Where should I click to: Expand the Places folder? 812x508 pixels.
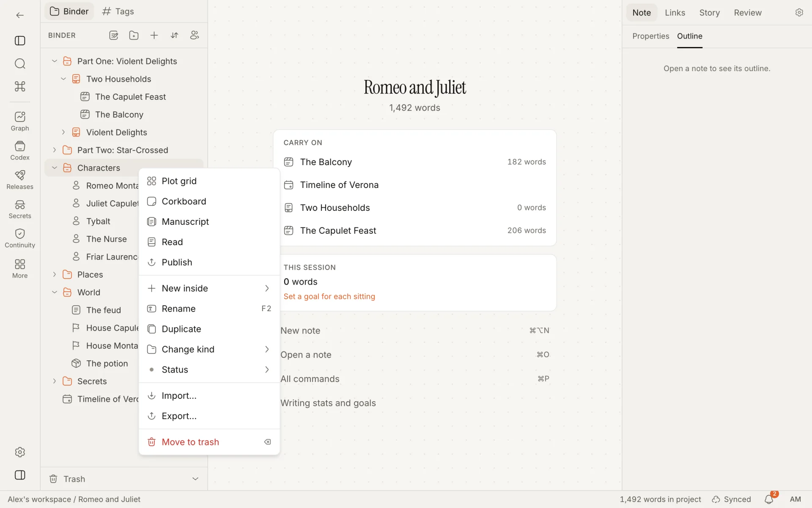pos(55,274)
